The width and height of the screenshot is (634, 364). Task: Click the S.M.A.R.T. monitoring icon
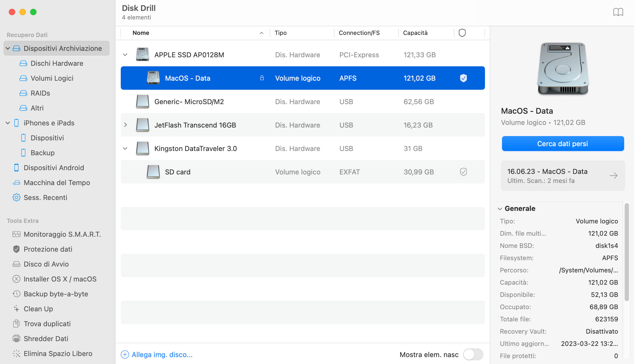point(17,234)
